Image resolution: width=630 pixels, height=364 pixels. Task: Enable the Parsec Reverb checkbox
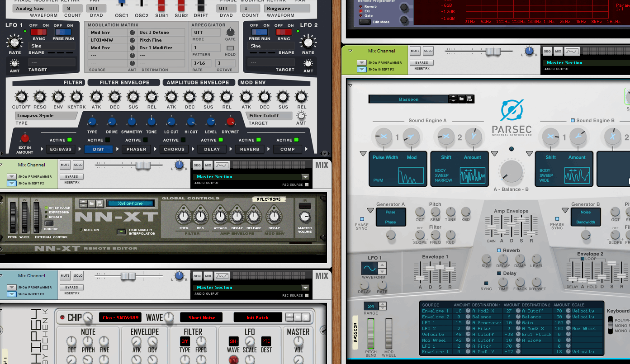(499, 251)
